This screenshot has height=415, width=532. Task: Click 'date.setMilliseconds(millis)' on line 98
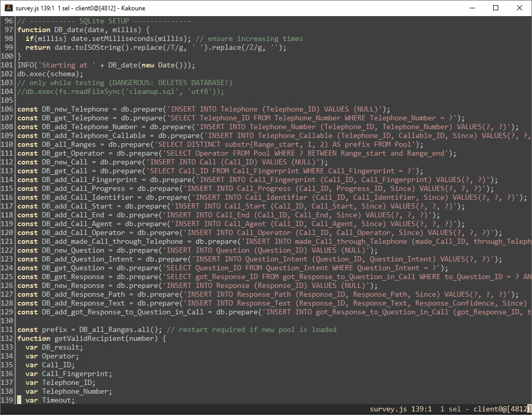(129, 39)
